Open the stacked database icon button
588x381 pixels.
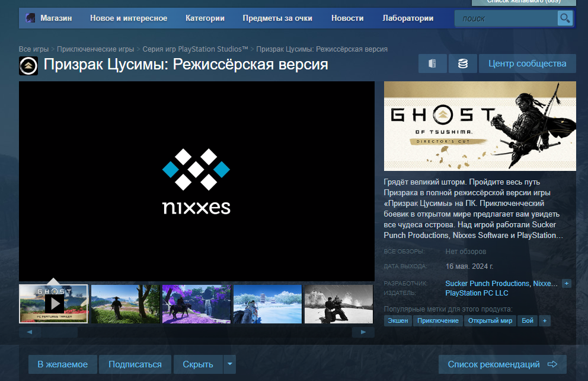click(463, 63)
